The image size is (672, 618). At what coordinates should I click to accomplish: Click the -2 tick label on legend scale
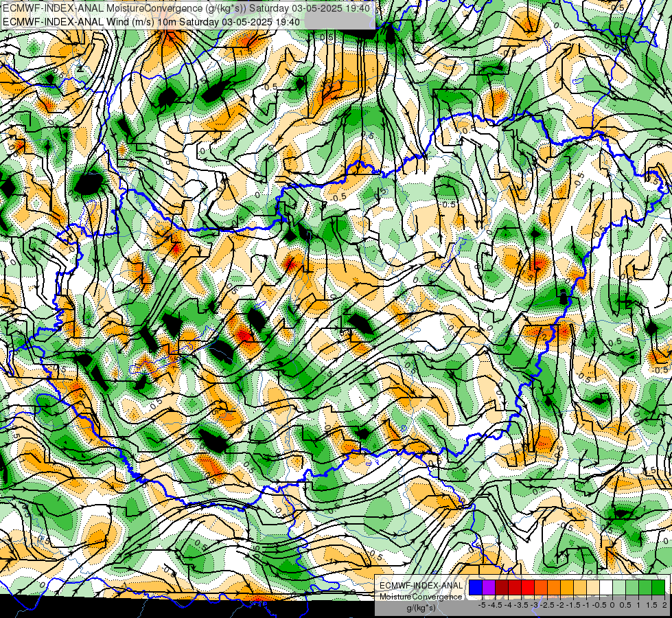560,605
